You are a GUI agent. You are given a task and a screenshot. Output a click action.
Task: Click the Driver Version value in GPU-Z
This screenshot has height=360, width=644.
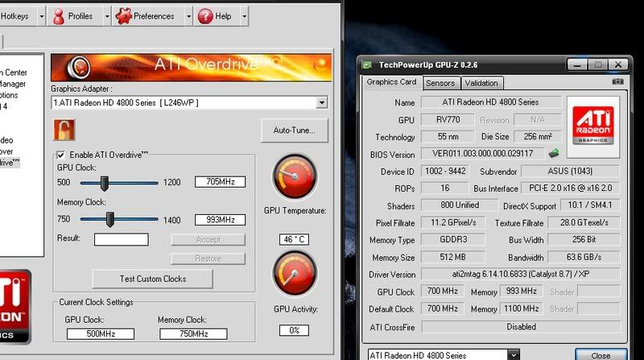520,274
